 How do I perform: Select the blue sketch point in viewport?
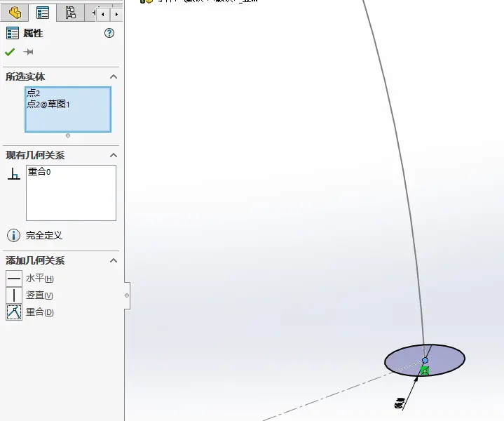(x=425, y=360)
